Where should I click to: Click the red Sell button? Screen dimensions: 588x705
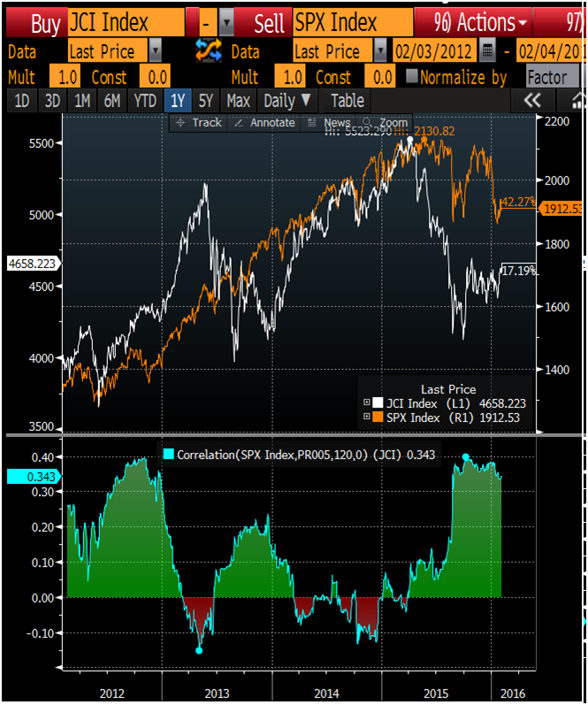[263, 22]
